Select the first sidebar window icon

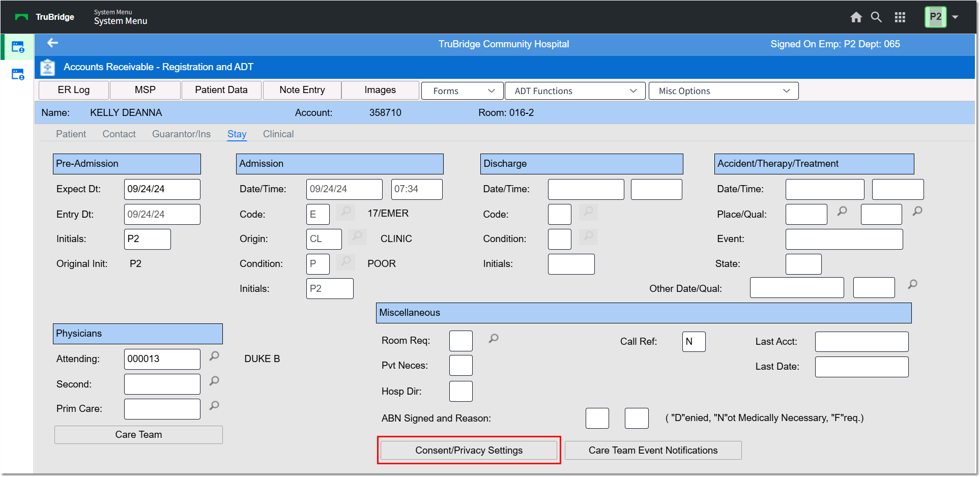(x=18, y=47)
